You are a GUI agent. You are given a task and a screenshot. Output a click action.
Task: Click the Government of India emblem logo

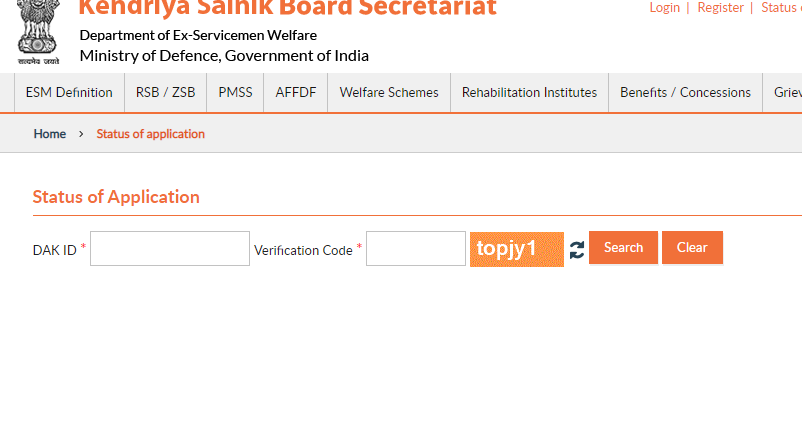38,33
